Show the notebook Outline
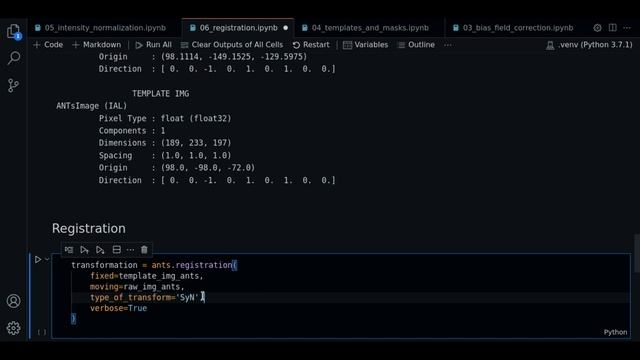Screen dimensions: 640x360 tap(416, 45)
